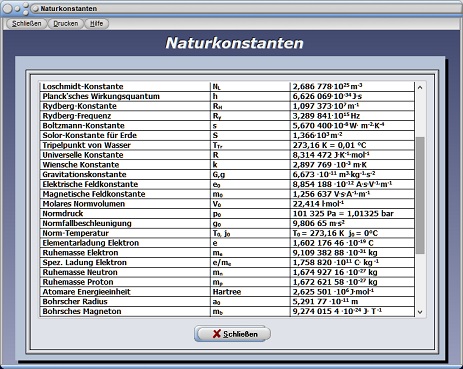Select the Norm-Temperatur cell
Image resolution: width=463 pixels, height=369 pixels.
click(125, 233)
